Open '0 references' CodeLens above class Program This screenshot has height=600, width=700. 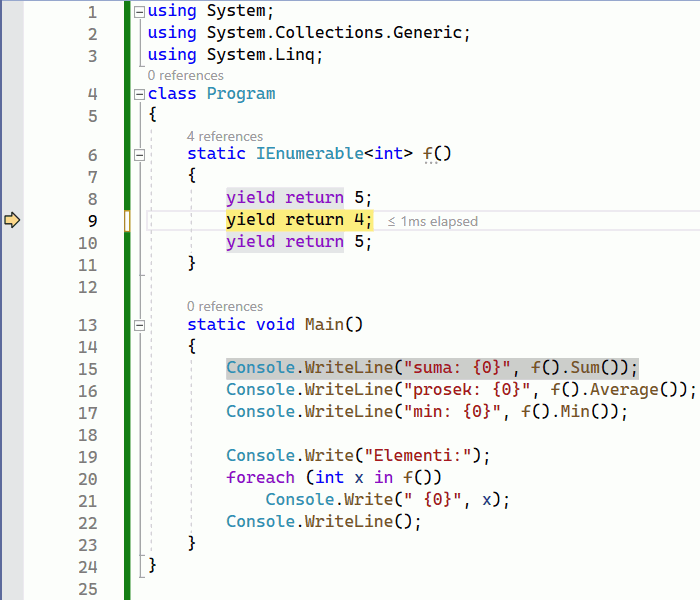pos(185,75)
